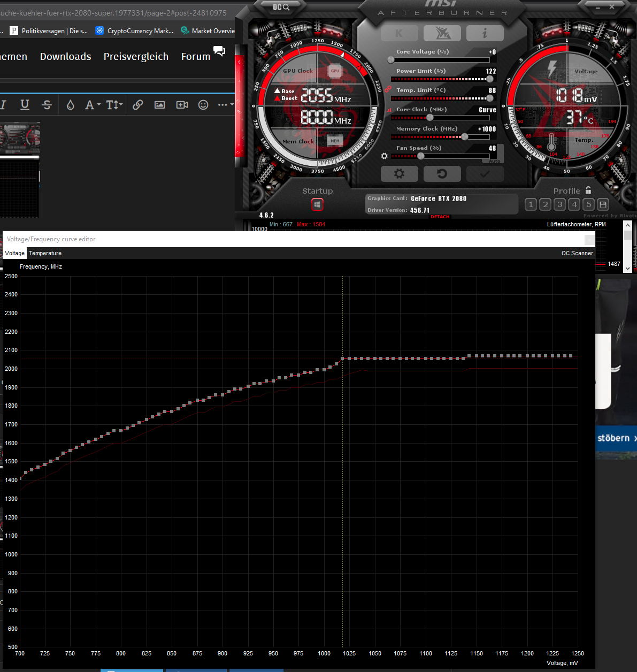The width and height of the screenshot is (637, 672).
Task: Switch to the Temperature tab in the curve editor
Action: (45, 253)
